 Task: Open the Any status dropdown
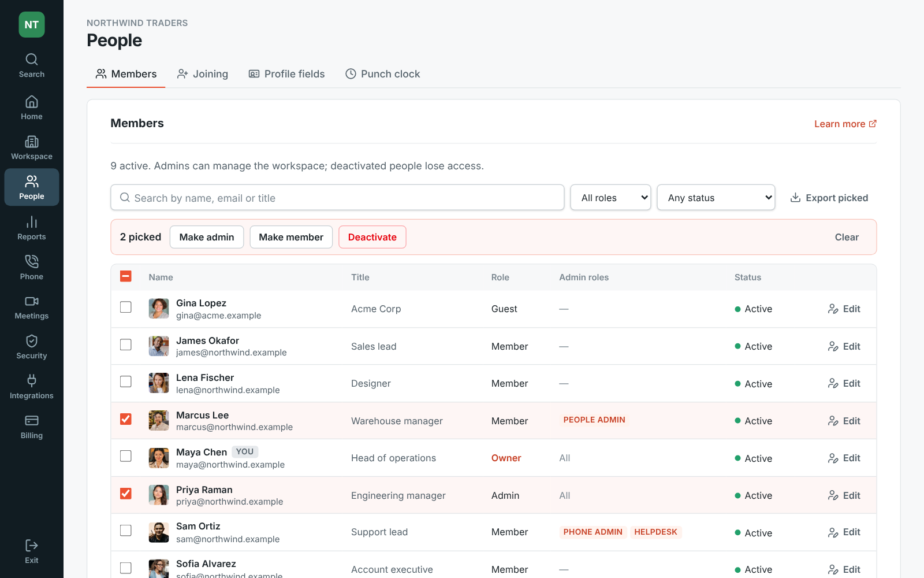(716, 198)
